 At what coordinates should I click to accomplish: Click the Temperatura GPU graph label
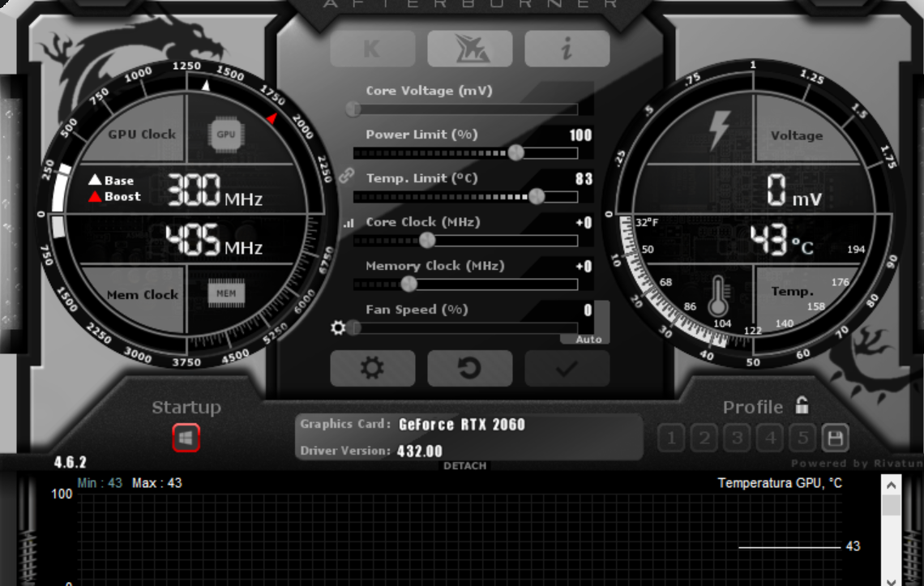point(780,483)
